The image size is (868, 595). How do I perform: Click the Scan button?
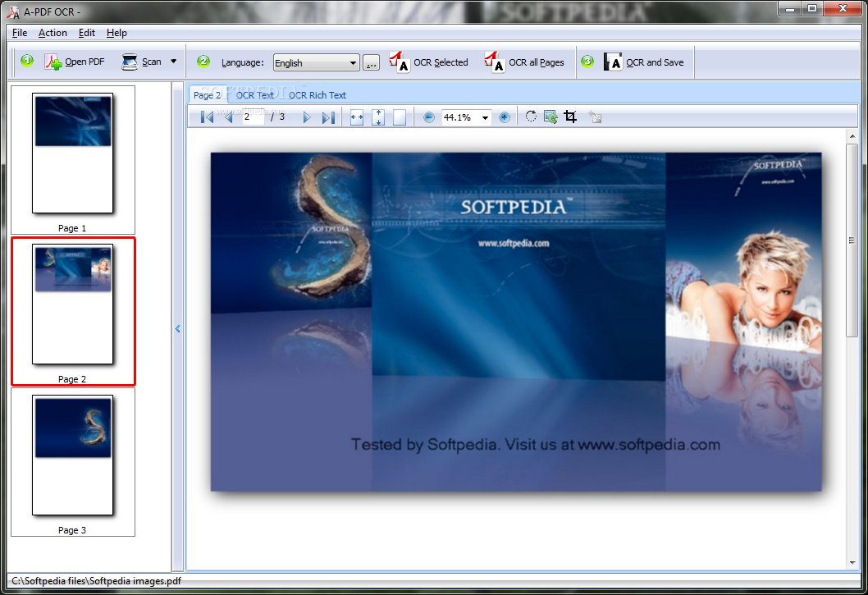click(x=142, y=62)
